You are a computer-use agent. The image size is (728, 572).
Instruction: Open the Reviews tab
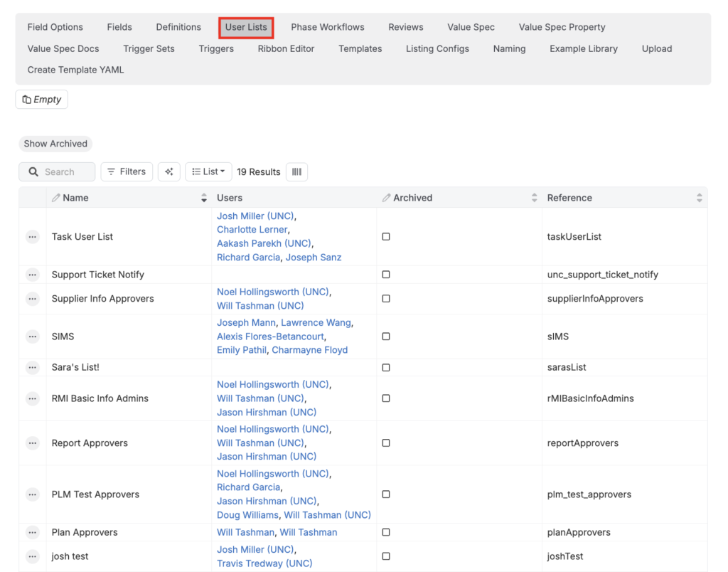pyautogui.click(x=406, y=27)
